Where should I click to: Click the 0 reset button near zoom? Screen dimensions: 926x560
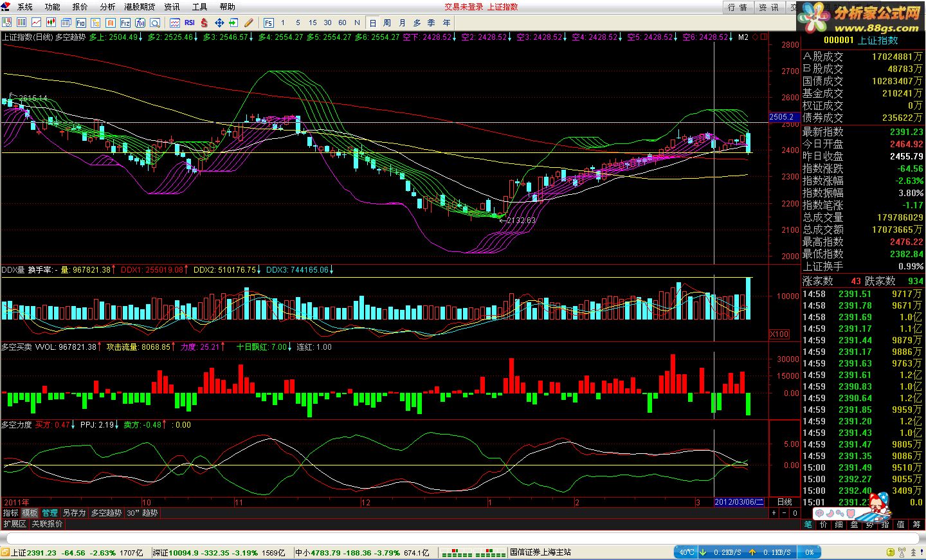(x=795, y=513)
